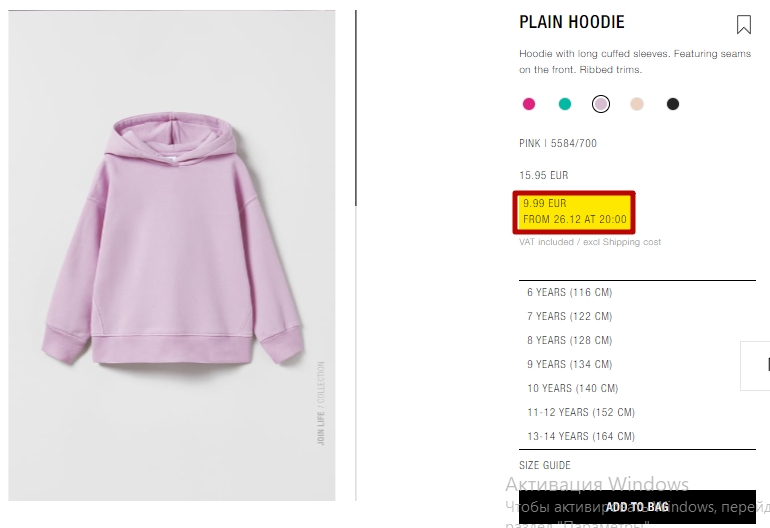Choose size 11-12 Years (152 cm)
Screen dimensions: 770x528
(637, 413)
